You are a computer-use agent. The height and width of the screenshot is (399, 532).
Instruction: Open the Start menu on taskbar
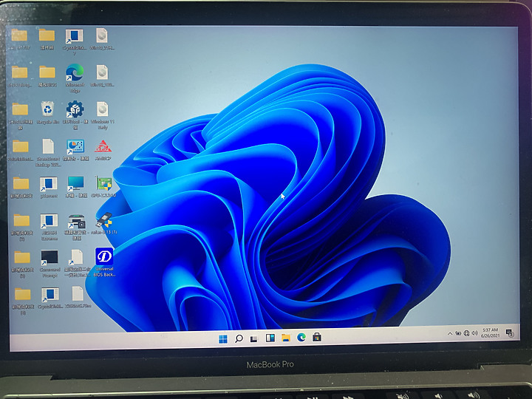pos(223,338)
